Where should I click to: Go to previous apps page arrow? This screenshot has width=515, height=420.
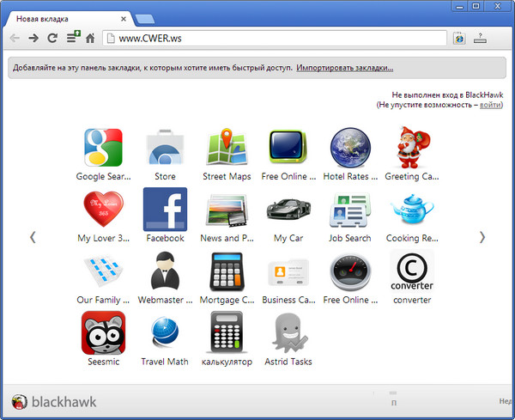click(x=33, y=237)
